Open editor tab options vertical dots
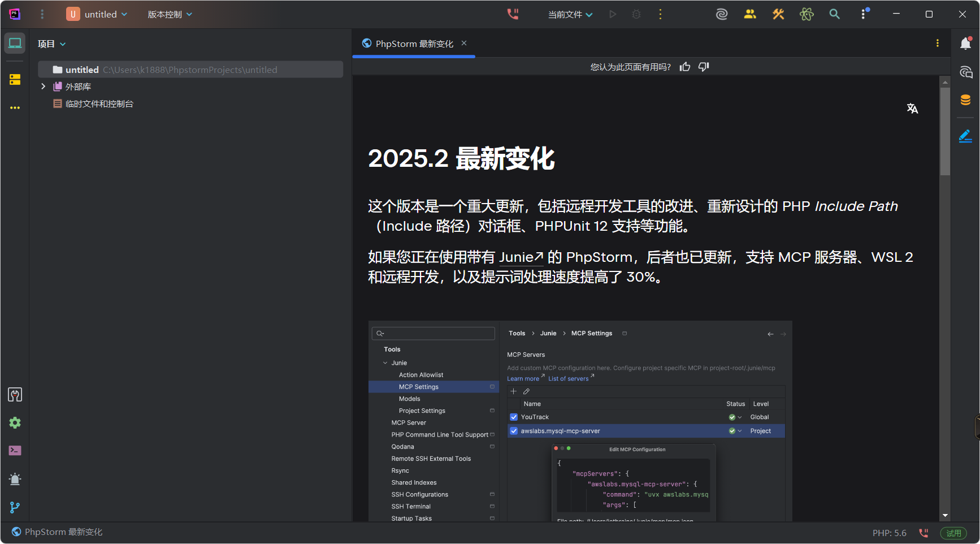 [938, 43]
